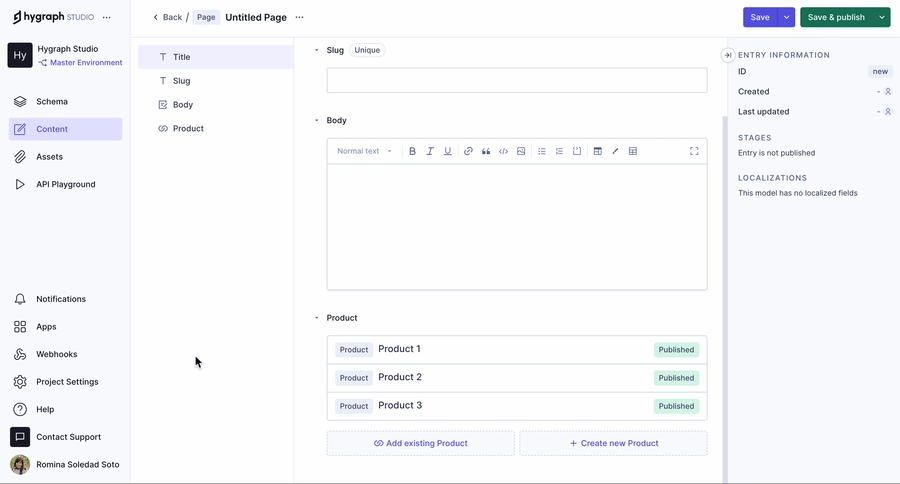
Task: Click Create new Product button
Action: click(613, 443)
